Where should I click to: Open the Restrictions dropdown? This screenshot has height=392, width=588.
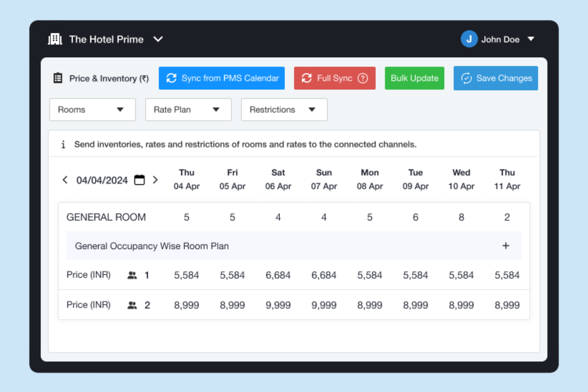pyautogui.click(x=284, y=110)
